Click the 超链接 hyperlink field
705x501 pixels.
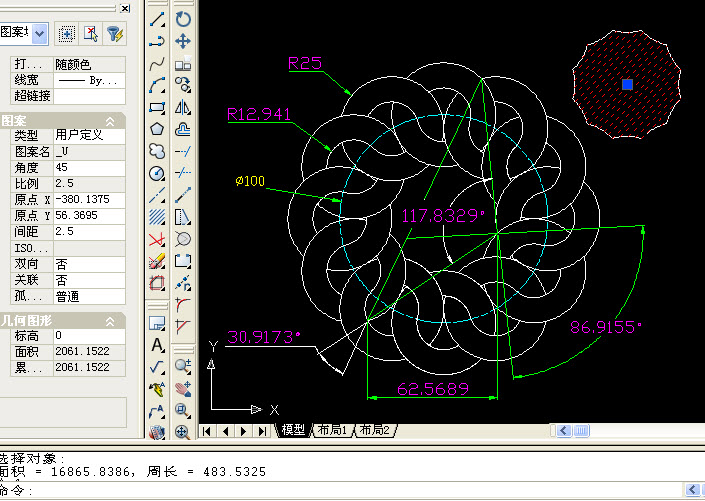tap(89, 96)
